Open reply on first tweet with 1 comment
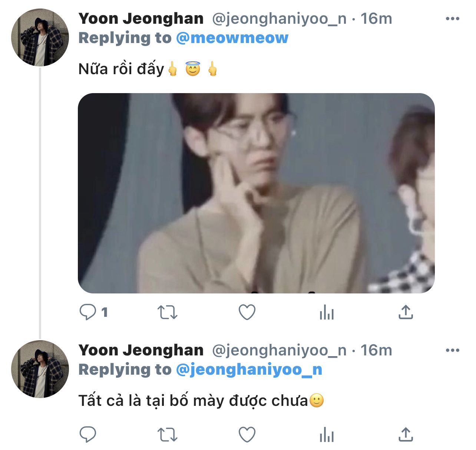 (x=93, y=312)
